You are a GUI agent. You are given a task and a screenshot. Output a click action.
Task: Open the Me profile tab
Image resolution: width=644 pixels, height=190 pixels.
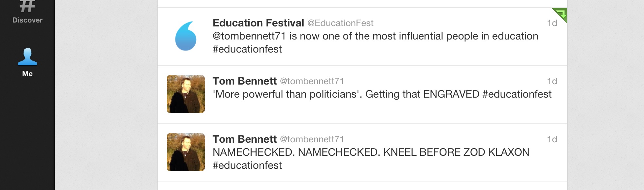(27, 62)
